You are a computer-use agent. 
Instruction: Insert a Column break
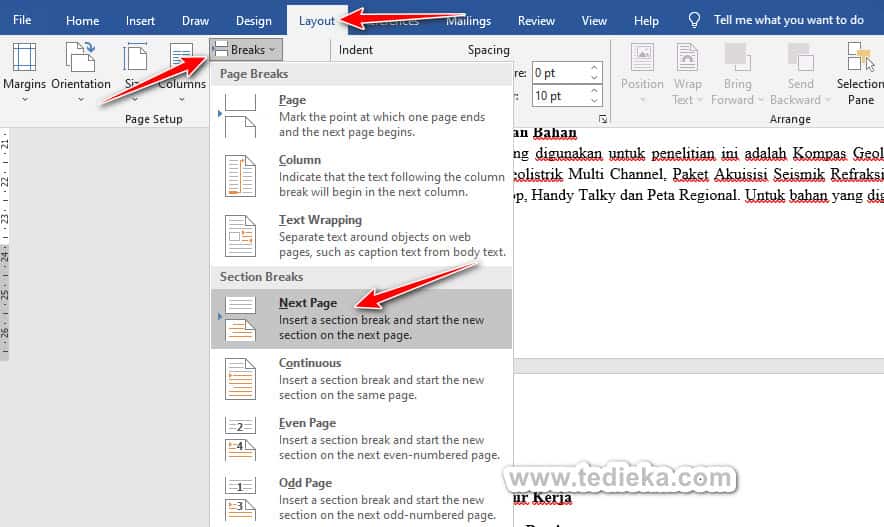coord(361,175)
